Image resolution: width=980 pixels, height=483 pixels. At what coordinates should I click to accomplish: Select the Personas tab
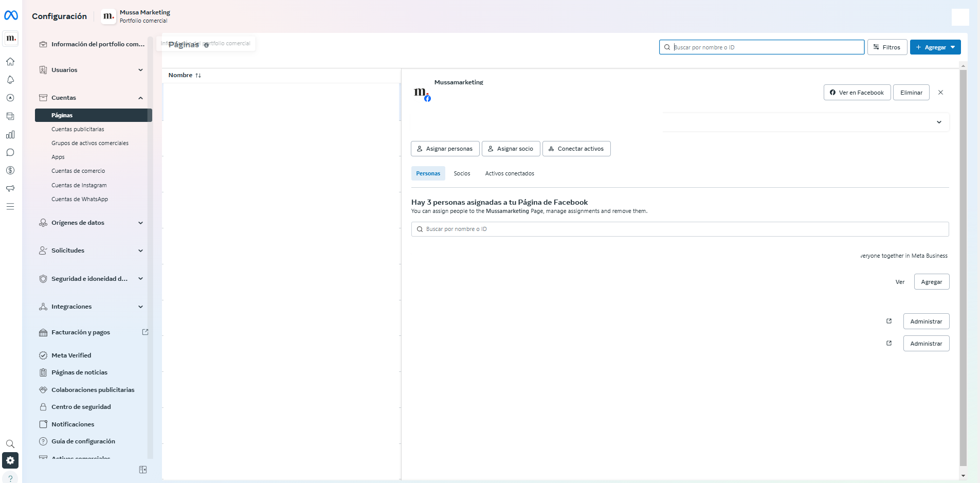coord(428,173)
